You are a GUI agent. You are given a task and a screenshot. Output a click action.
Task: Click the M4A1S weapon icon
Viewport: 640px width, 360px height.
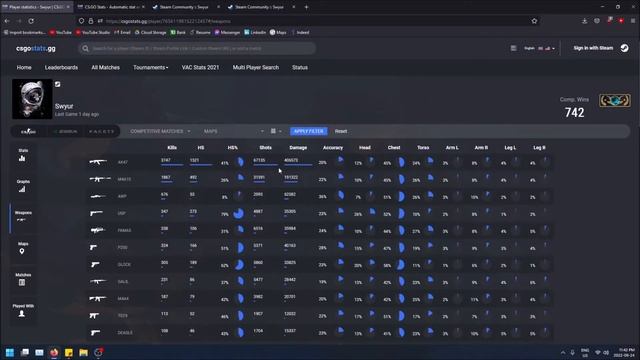coord(100,179)
